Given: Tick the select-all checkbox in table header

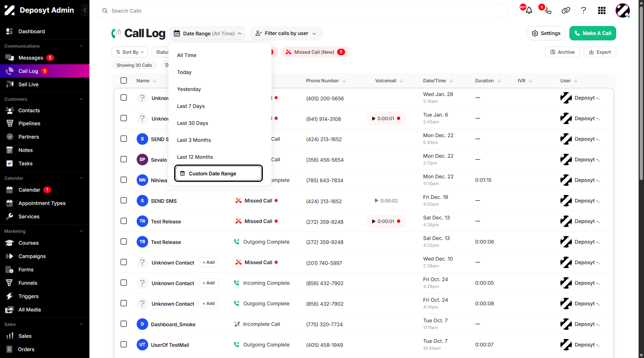Looking at the screenshot, I should tap(124, 80).
